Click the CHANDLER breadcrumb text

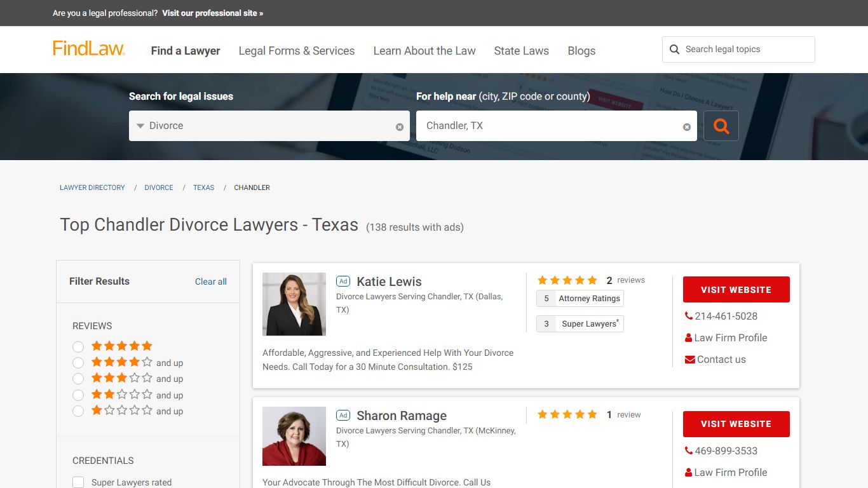pyautogui.click(x=252, y=187)
